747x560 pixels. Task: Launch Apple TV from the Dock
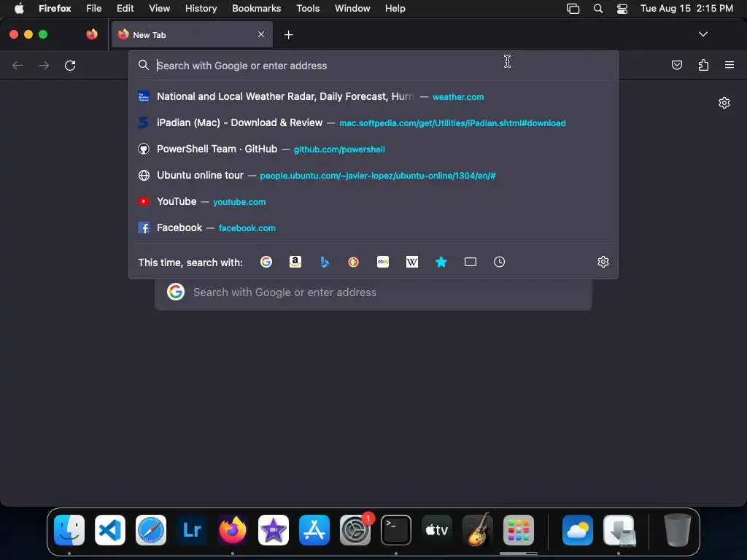coord(437,530)
